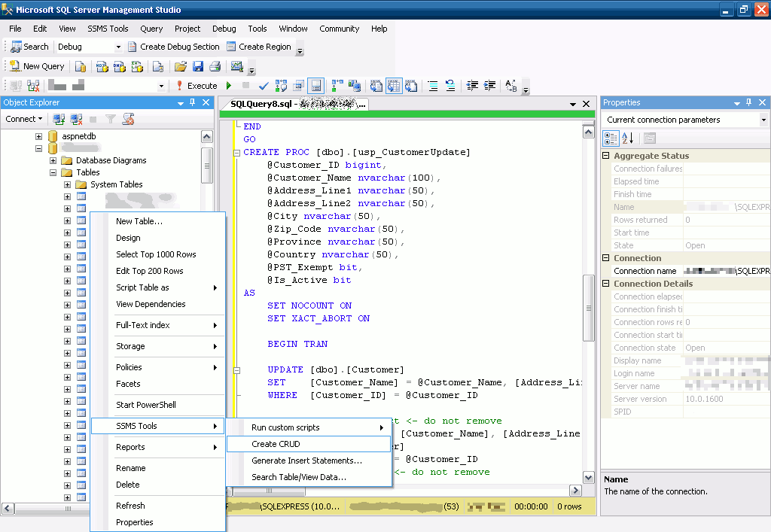Open the Debug configuration dropdown

tap(118, 47)
